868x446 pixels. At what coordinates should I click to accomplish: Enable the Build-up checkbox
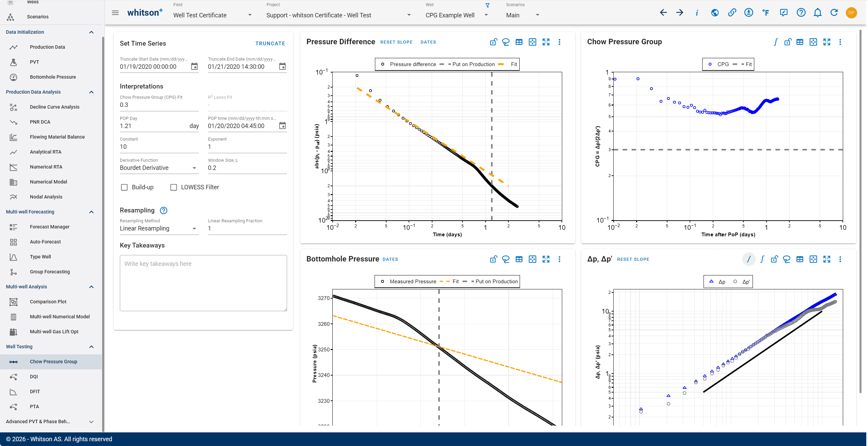pos(124,187)
